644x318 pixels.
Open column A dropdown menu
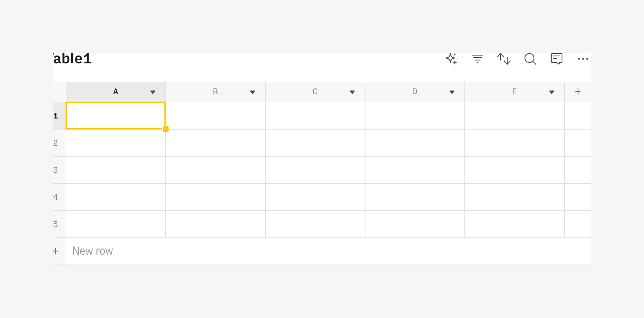coord(152,92)
